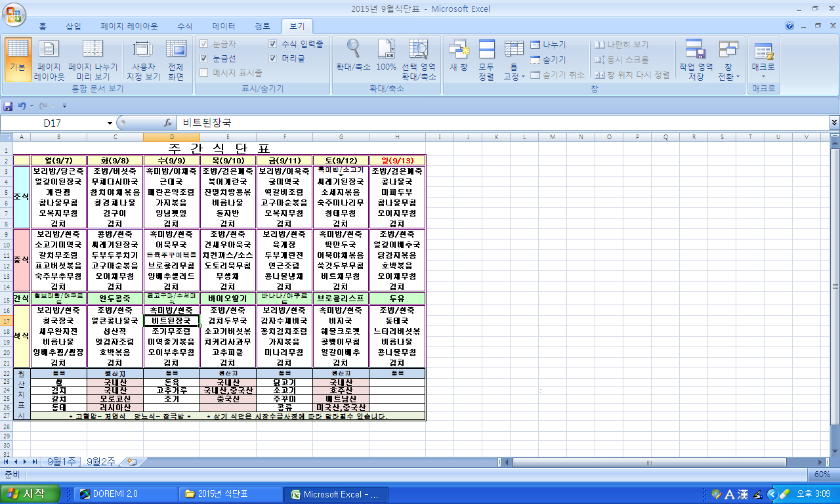The width and height of the screenshot is (840, 504).
Task: Open the 확대/축소 zoom magnifier
Action: tap(353, 52)
